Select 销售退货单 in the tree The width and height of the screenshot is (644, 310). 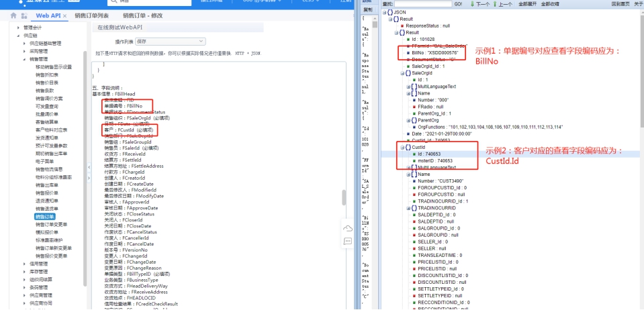[47, 208]
